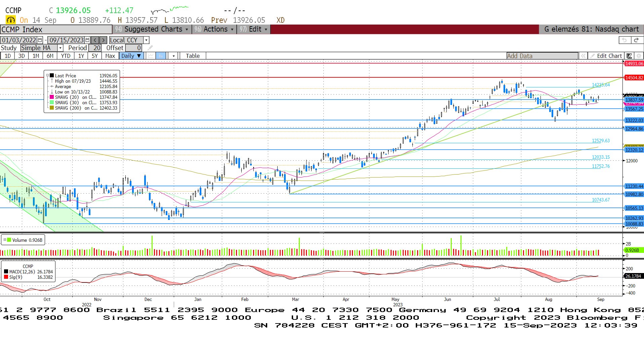Select the 5Y range tab
644x344 pixels.
95,56
